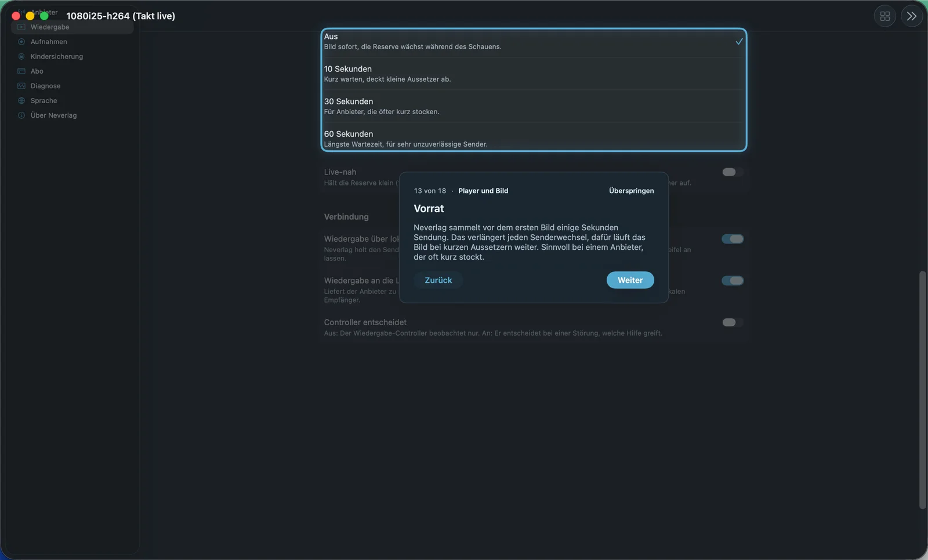Screen dimensions: 928x560
Task: Click the Diagnose waveform icon
Action: pyautogui.click(x=21, y=86)
